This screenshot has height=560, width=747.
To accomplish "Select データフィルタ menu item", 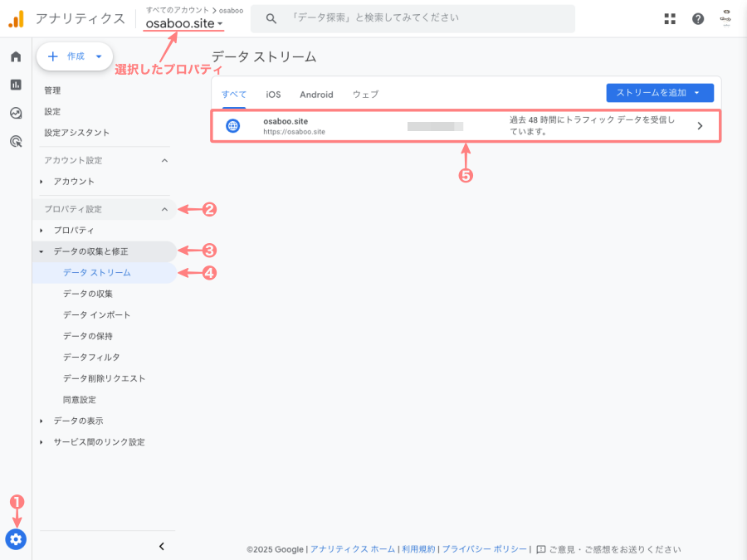I will click(91, 357).
